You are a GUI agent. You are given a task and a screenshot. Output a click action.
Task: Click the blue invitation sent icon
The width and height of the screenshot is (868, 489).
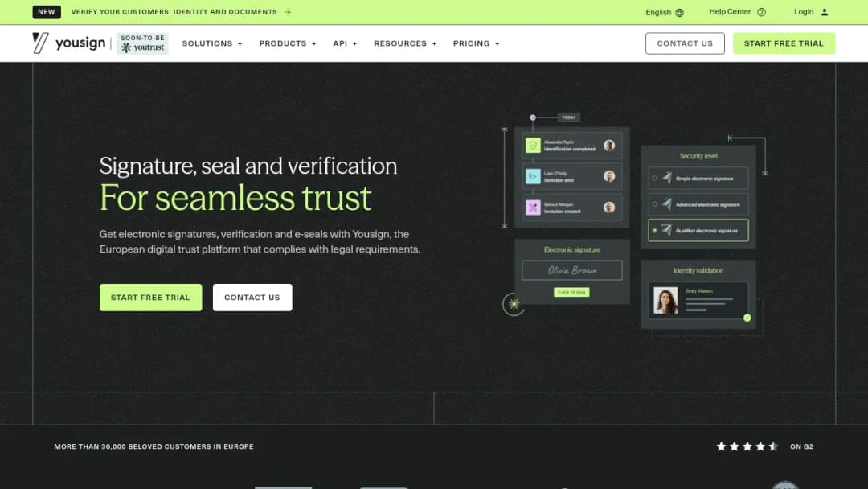pos(533,176)
